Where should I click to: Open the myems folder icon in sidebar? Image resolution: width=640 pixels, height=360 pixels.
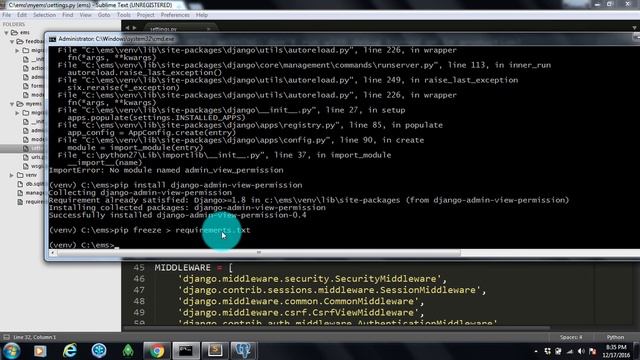point(20,104)
